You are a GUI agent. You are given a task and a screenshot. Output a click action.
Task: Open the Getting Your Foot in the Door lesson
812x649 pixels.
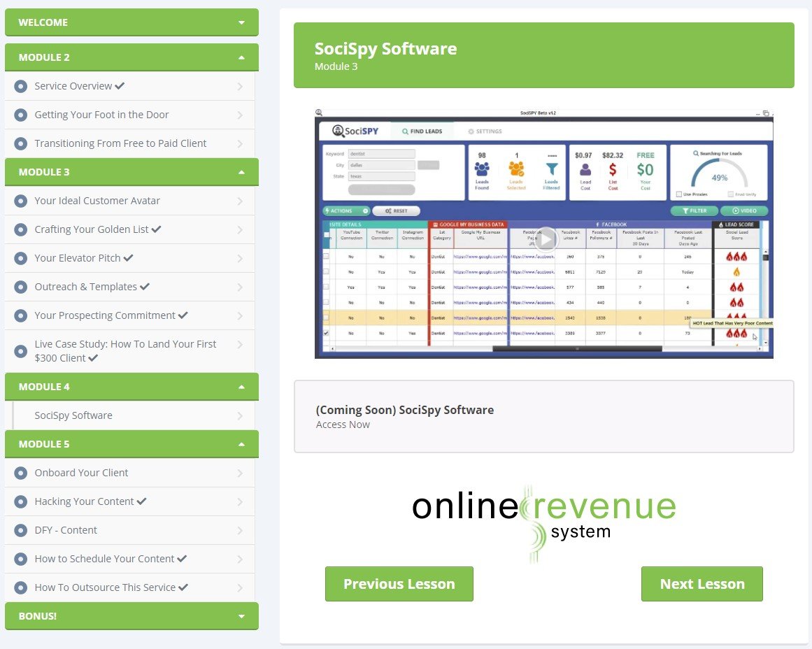click(101, 115)
